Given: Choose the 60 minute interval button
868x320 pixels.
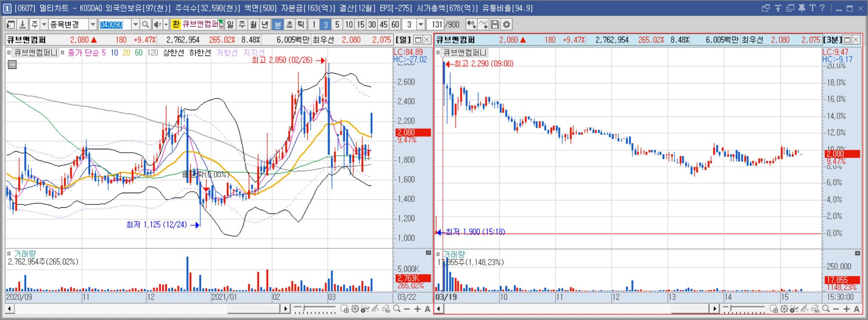Looking at the screenshot, I should tap(395, 24).
